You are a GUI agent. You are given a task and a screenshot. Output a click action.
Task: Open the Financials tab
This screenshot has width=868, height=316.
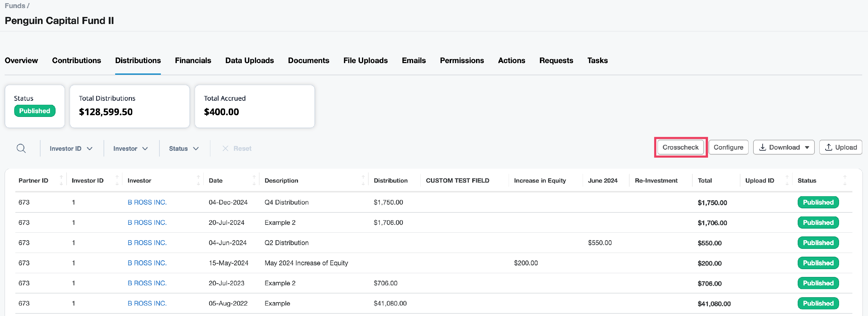[193, 60]
